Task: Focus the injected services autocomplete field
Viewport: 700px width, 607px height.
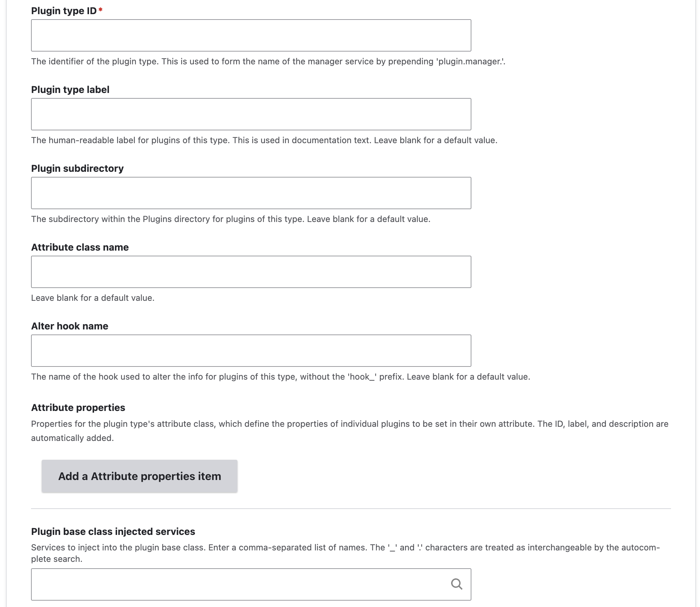Action: coord(237,584)
